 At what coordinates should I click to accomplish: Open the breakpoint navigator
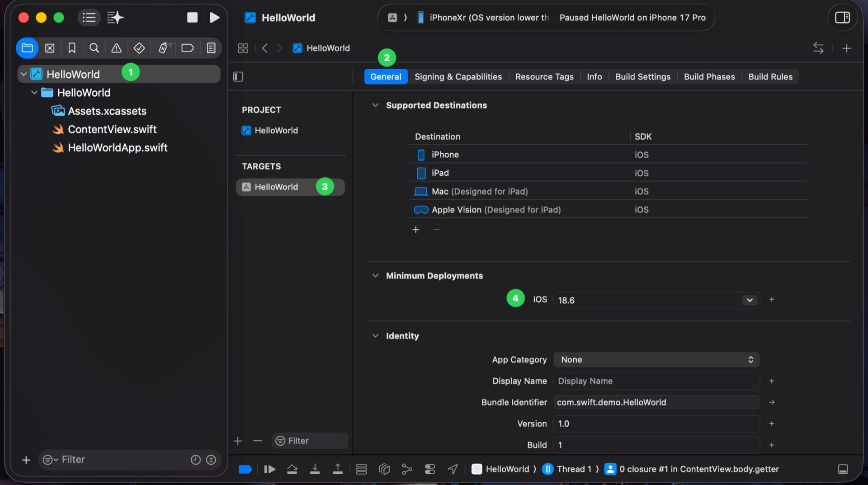click(188, 48)
